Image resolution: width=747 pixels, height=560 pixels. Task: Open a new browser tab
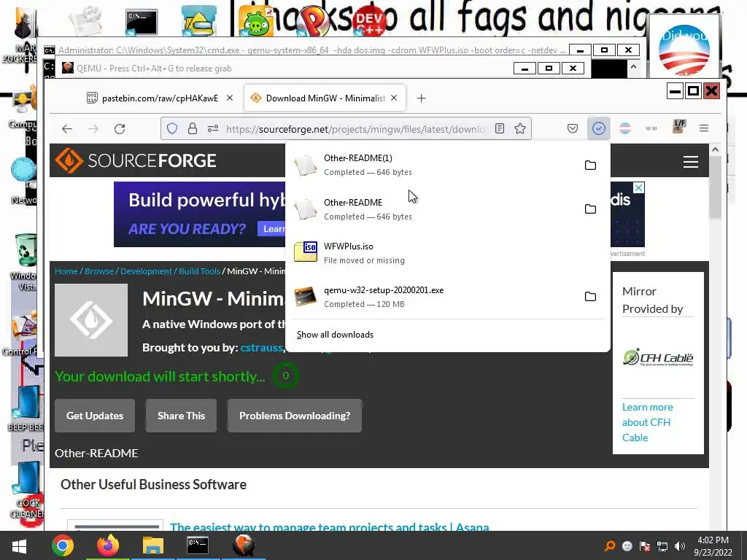click(421, 98)
